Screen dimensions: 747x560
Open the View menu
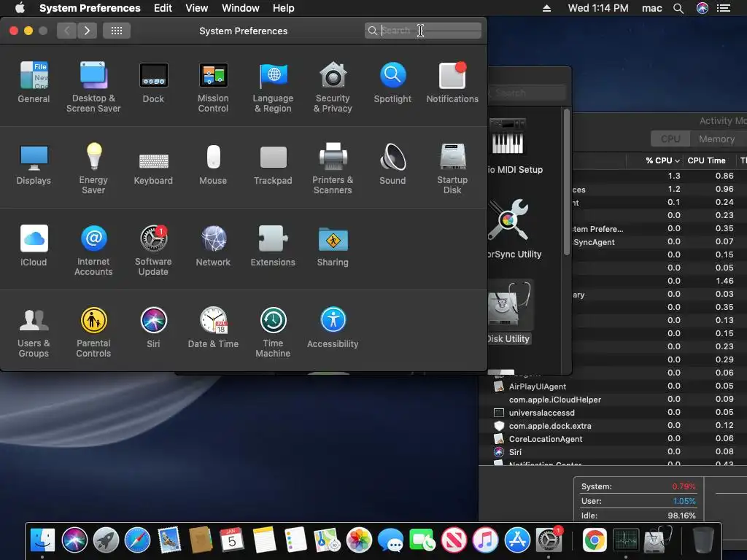197,8
